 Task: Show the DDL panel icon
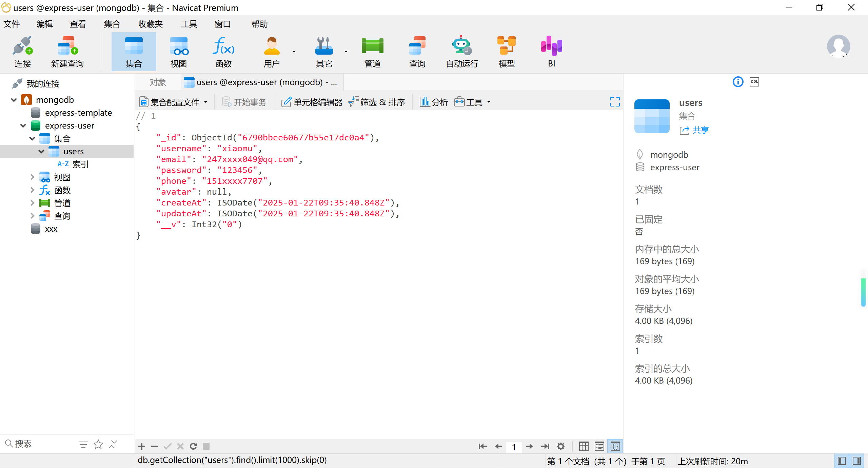click(754, 82)
